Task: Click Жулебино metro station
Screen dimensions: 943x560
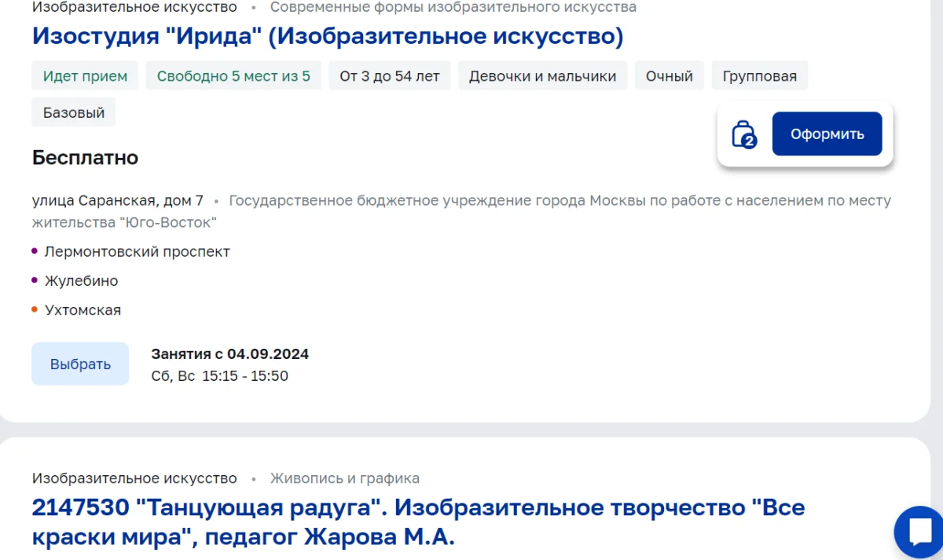Action: pyautogui.click(x=82, y=281)
